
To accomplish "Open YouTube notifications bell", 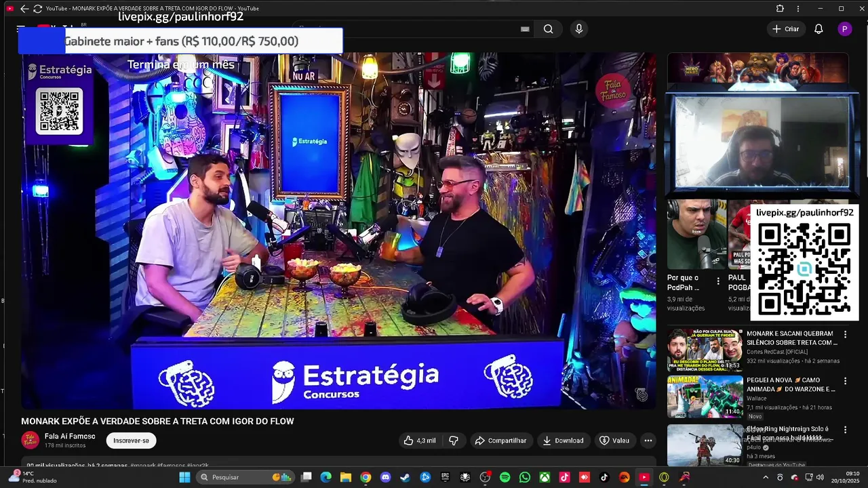I will tap(818, 29).
